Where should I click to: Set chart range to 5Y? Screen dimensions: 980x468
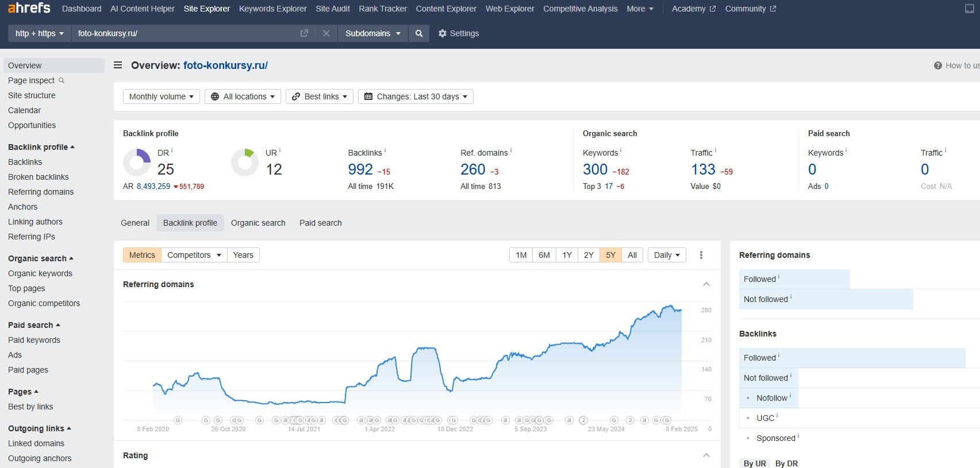(x=610, y=255)
